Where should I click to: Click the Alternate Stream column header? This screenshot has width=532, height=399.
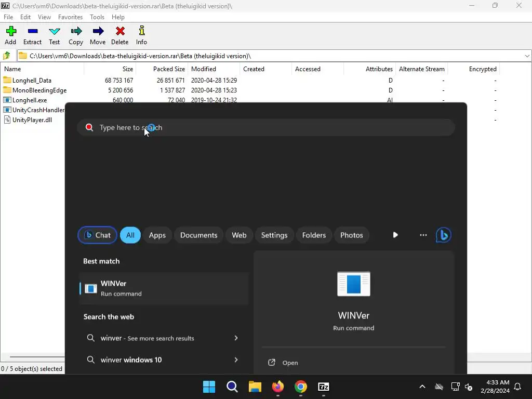click(421, 69)
